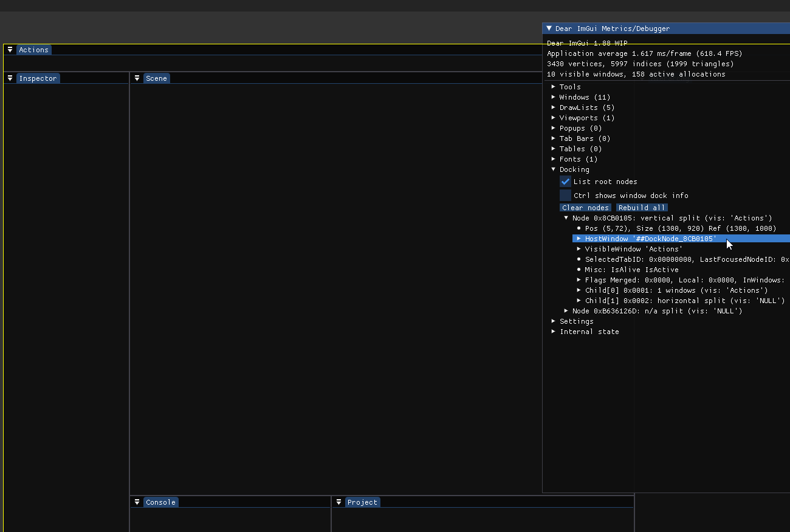Open the Project panel window menu arrow
The height and width of the screenshot is (532, 790).
[338, 502]
